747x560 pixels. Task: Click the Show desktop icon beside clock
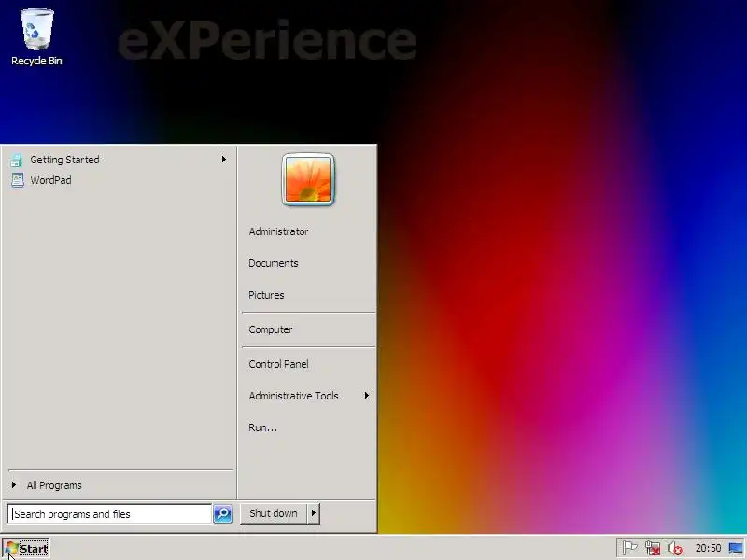click(736, 548)
